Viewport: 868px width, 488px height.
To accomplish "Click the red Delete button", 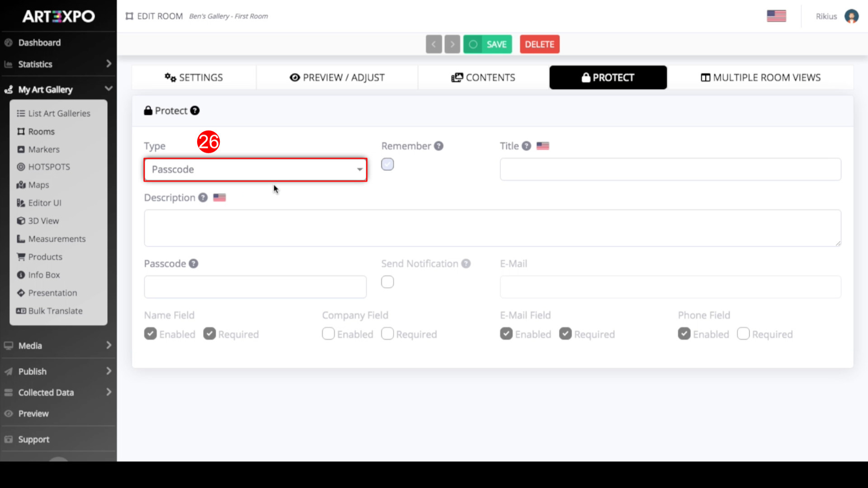I will pyautogui.click(x=539, y=44).
